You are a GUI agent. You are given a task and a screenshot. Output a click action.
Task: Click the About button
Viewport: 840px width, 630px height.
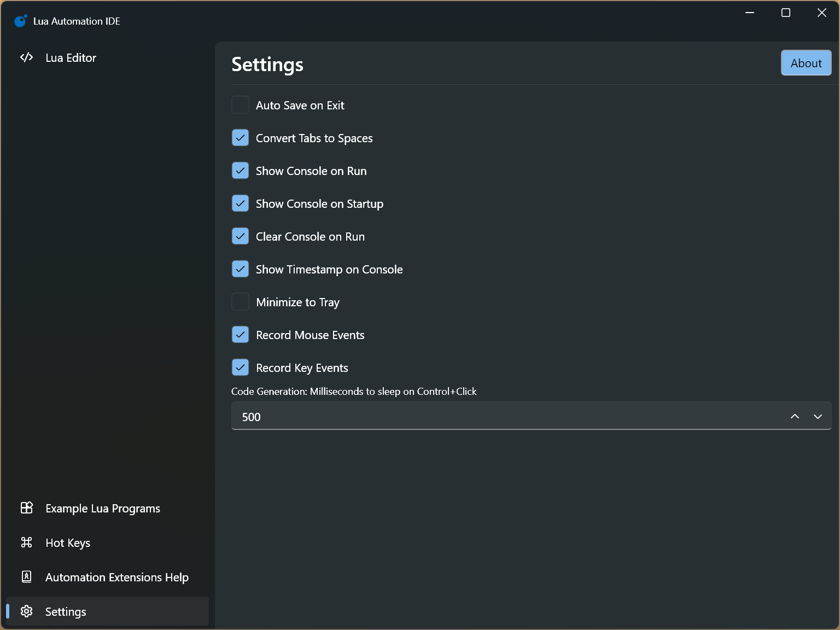pos(806,63)
